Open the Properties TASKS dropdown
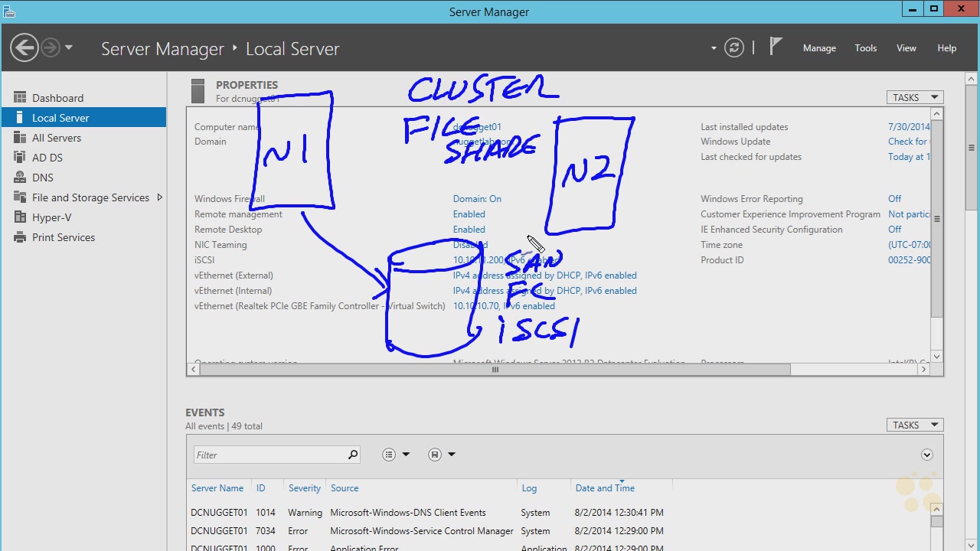 [x=915, y=97]
